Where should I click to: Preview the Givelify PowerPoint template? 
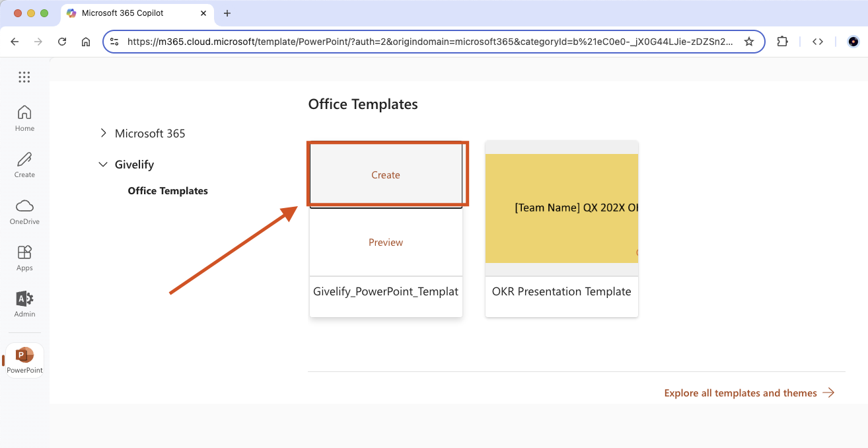coord(386,243)
